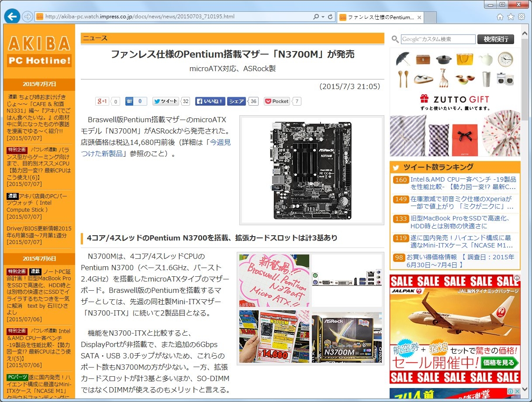Click the address bar URL field
532x402 pixels.
click(175, 17)
